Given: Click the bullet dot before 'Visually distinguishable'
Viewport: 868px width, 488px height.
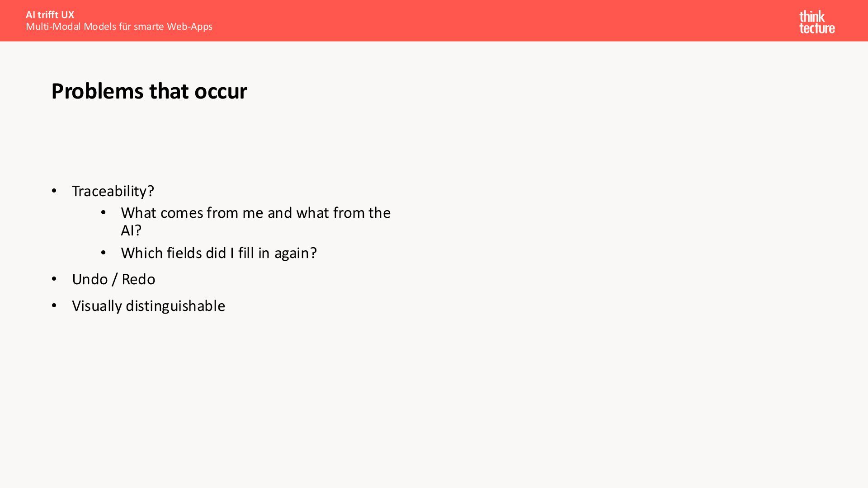Looking at the screenshot, I should coord(54,305).
